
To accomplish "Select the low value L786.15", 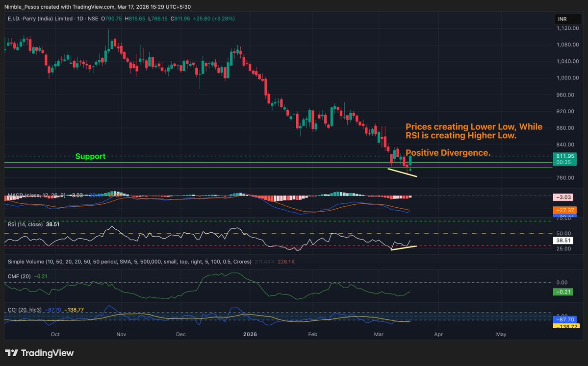I will 158,18.
